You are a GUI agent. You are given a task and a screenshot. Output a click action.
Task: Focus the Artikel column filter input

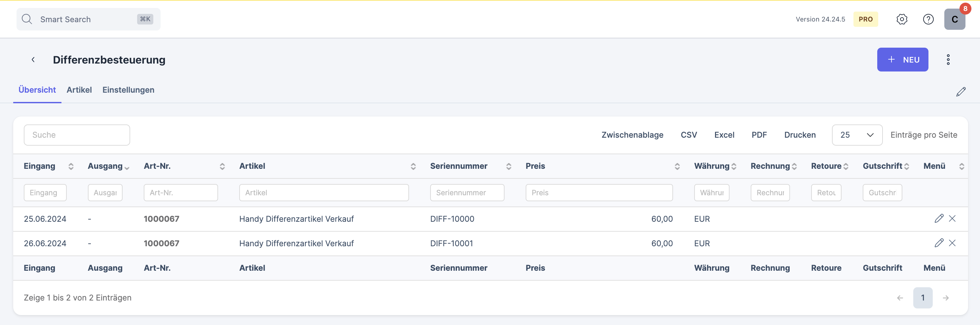coord(324,193)
